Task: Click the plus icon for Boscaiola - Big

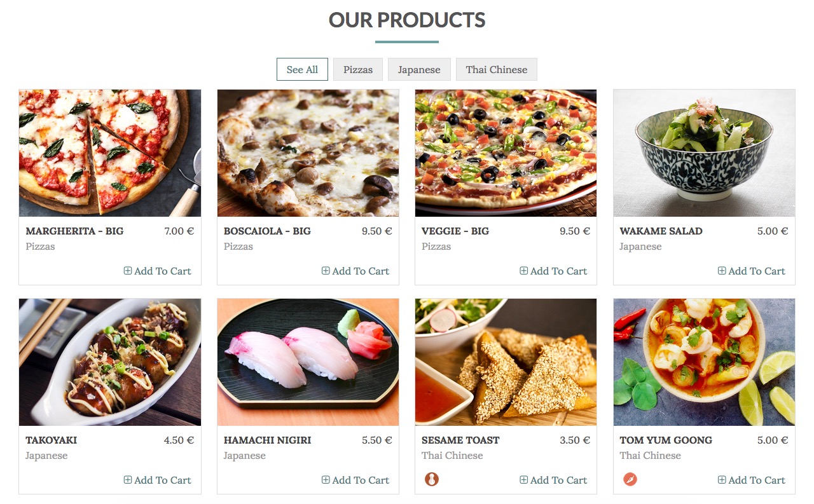Action: tap(326, 271)
